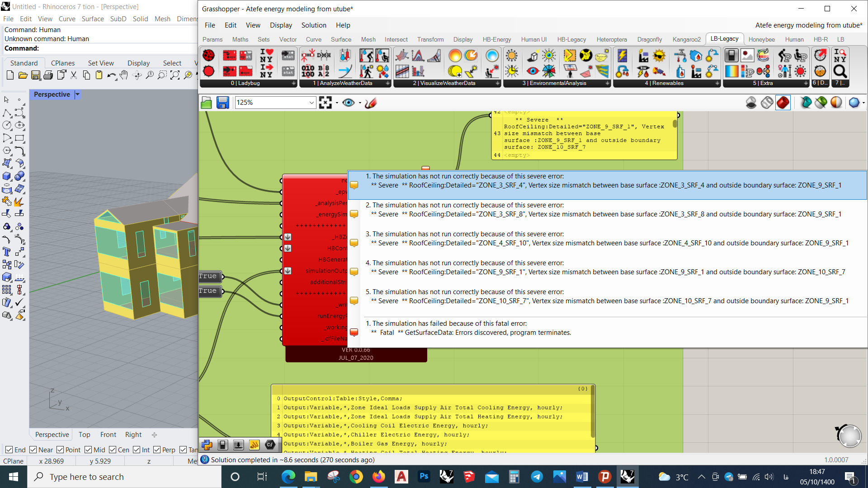Open the preview eye icon dropdown arrow

click(x=360, y=103)
